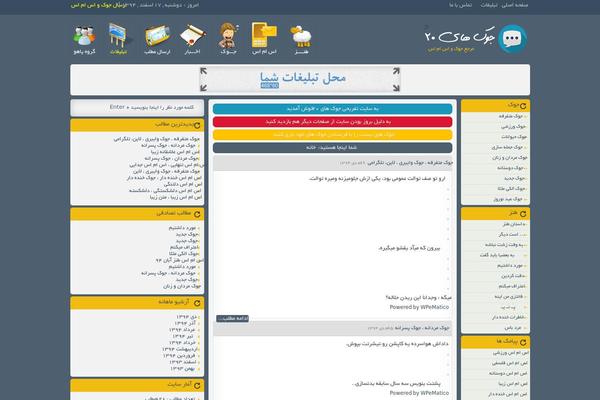Open صفحه اصلی in the top menu
This screenshot has height=400, width=600.
tap(516, 5)
